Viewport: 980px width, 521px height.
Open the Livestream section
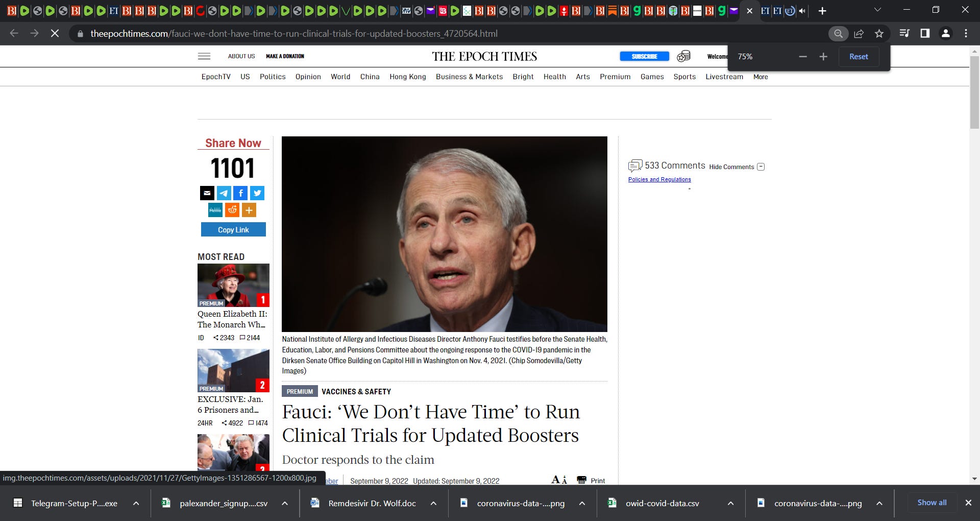tap(724, 77)
